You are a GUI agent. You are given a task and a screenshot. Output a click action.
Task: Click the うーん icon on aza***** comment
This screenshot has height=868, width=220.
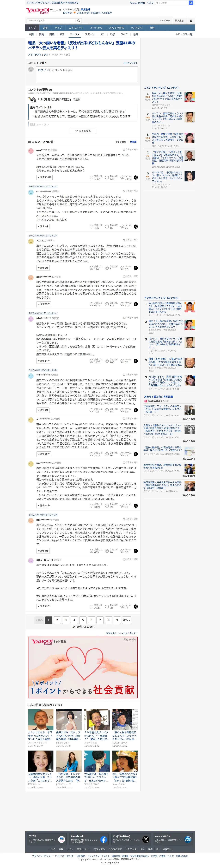coord(123,177)
